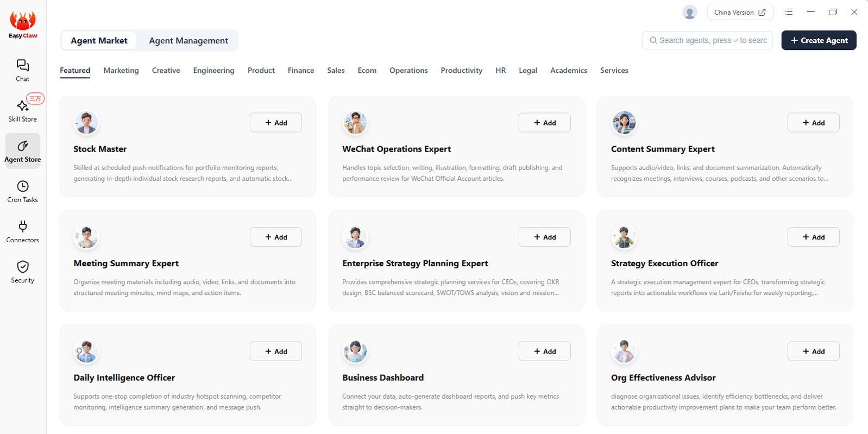The height and width of the screenshot is (434, 868).
Task: Open the Strategy Execution Officer card title
Action: [664, 263]
